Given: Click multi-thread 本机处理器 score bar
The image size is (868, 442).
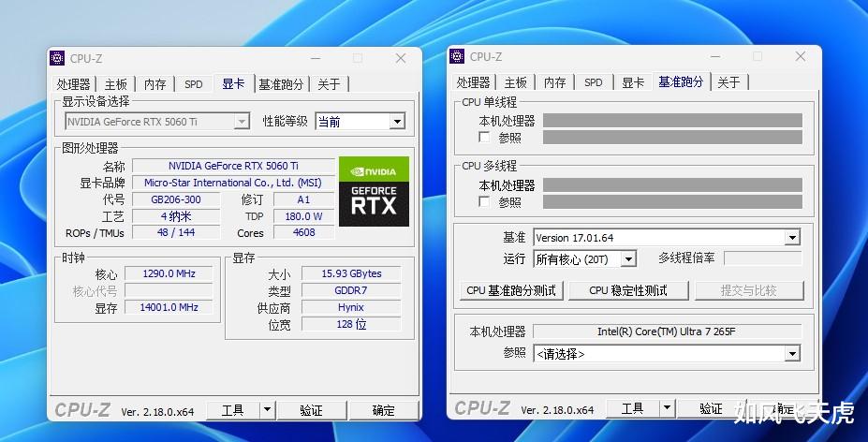Looking at the screenshot, I should pyautogui.click(x=672, y=185).
